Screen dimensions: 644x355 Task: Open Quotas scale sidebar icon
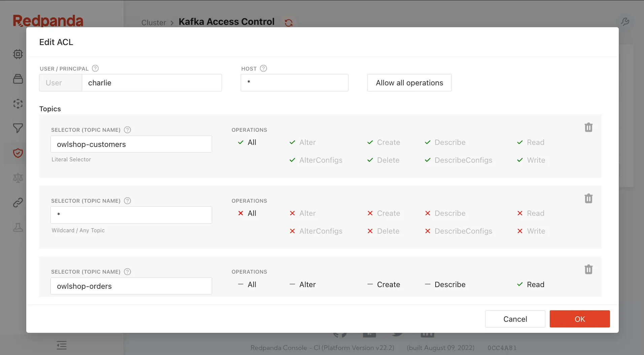18,178
